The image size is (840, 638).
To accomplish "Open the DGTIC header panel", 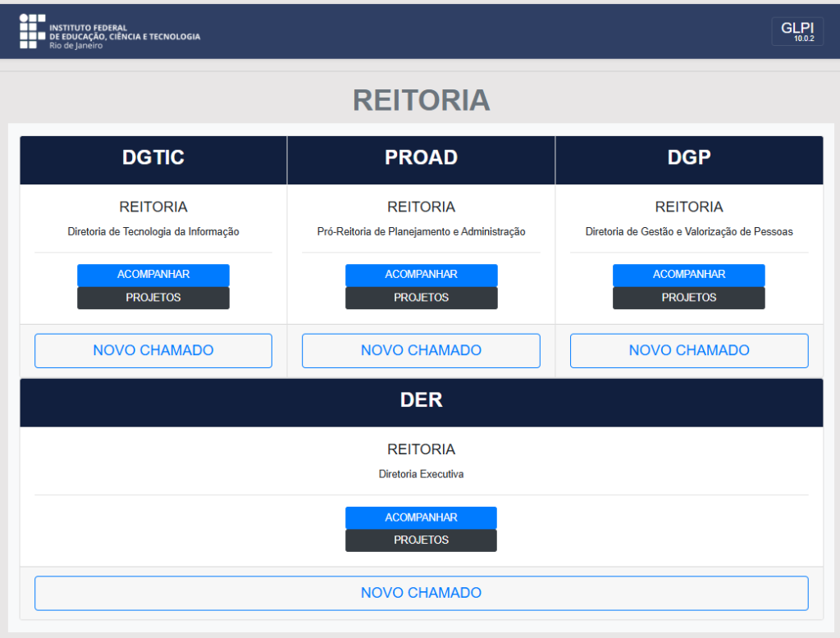I will tap(153, 158).
